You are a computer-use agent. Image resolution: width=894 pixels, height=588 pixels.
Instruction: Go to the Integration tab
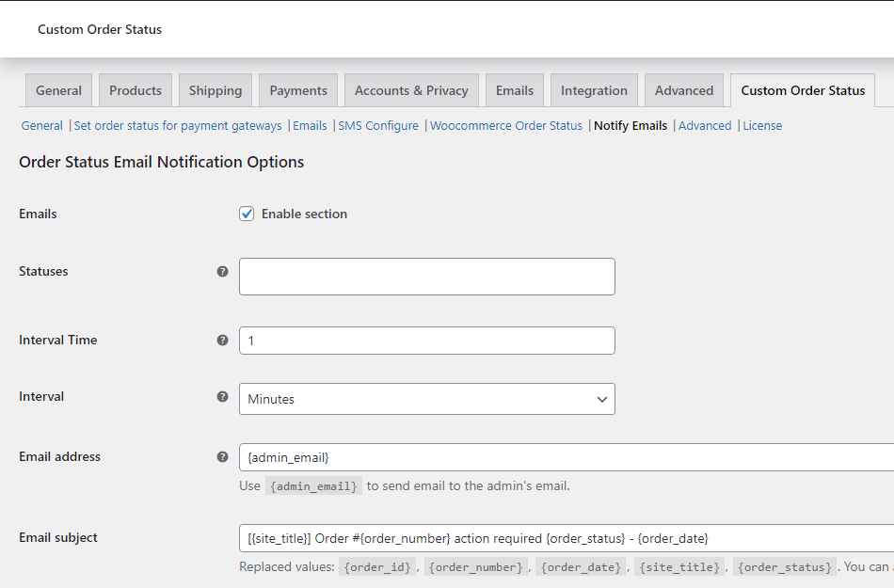pos(594,89)
